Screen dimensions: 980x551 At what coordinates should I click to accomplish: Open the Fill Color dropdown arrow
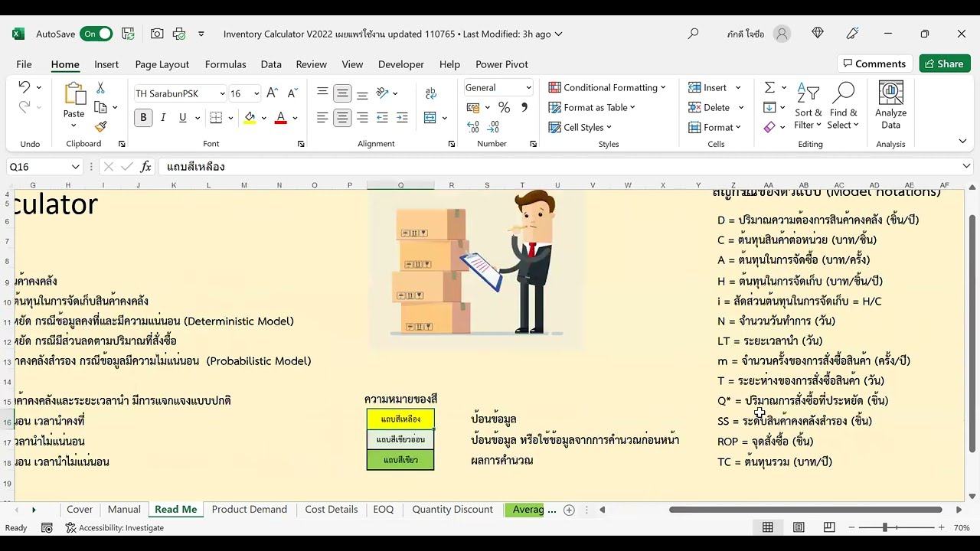(x=264, y=118)
